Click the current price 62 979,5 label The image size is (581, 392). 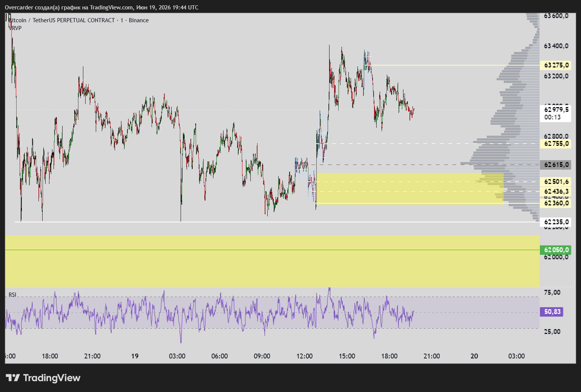click(556, 110)
